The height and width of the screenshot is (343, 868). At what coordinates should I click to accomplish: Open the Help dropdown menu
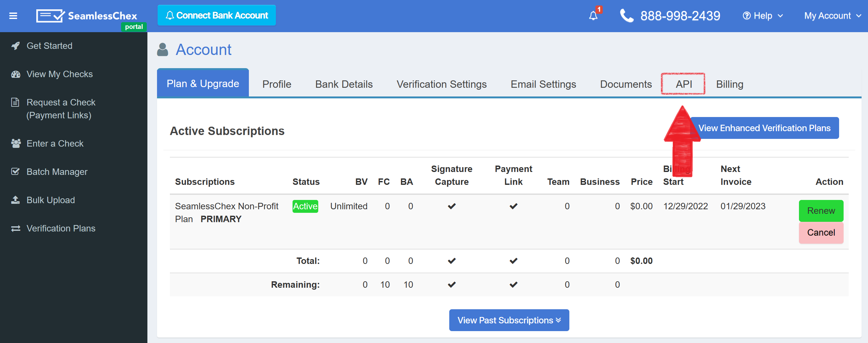click(763, 16)
